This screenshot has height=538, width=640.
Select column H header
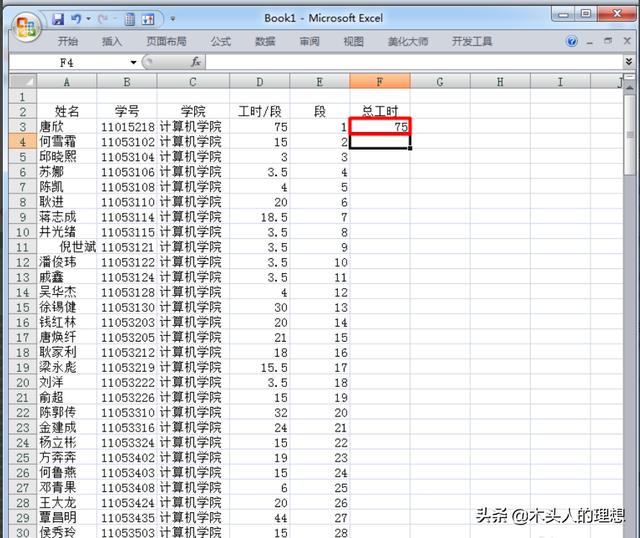500,82
